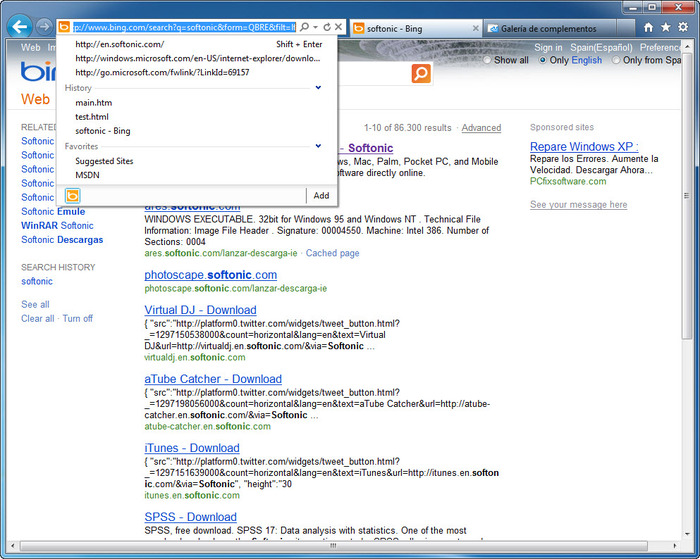The width and height of the screenshot is (700, 559).
Task: Open the Home page icon
Action: (649, 28)
